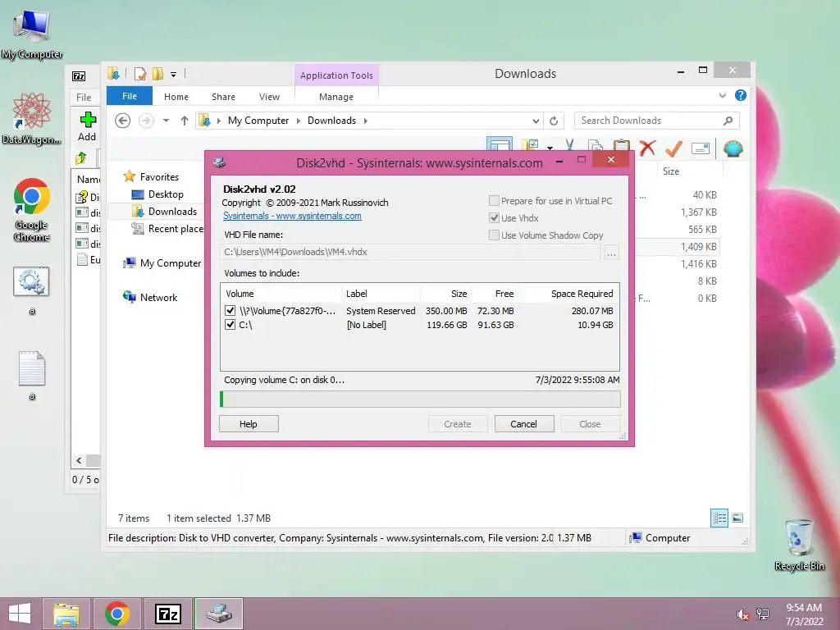The height and width of the screenshot is (630, 840).
Task: Click the Disk2vhd copy progress bar
Action: tap(420, 399)
